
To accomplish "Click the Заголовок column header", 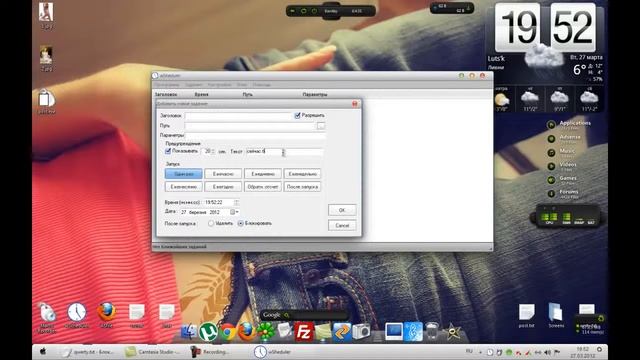I will tap(166, 94).
